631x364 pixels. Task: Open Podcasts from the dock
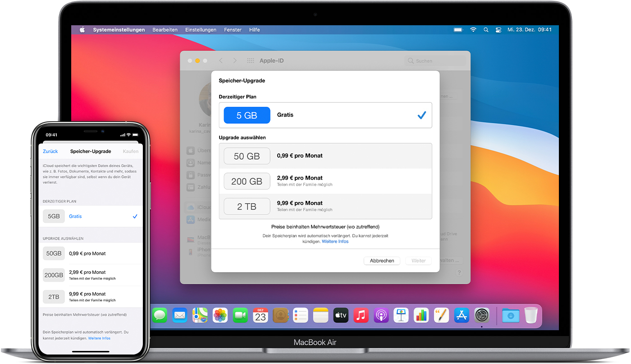point(381,315)
